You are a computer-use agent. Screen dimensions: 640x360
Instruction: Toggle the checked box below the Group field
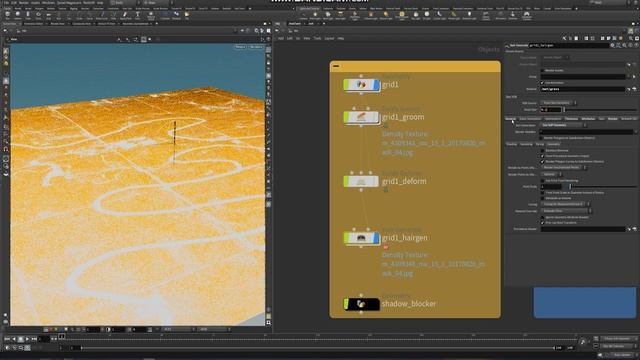pyautogui.click(x=542, y=83)
